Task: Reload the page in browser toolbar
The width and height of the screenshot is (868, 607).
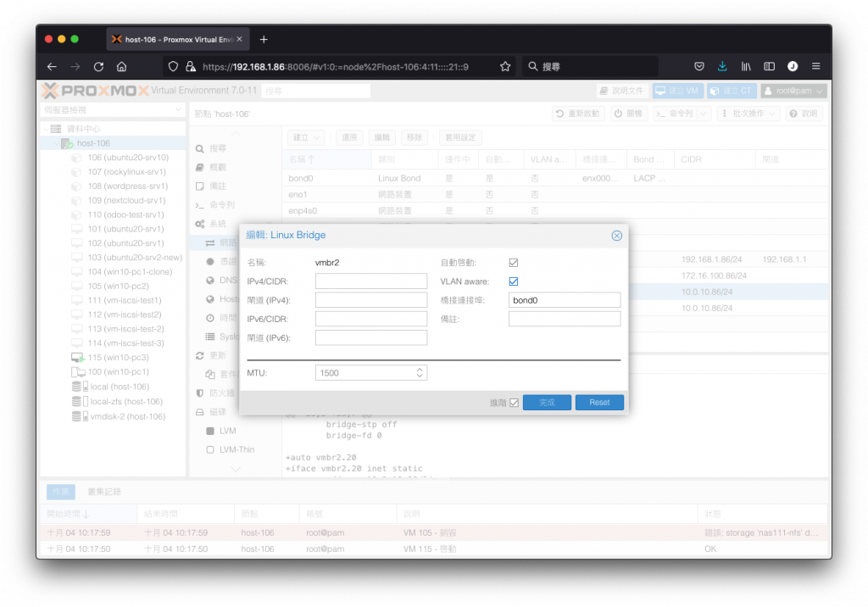Action: tap(98, 66)
